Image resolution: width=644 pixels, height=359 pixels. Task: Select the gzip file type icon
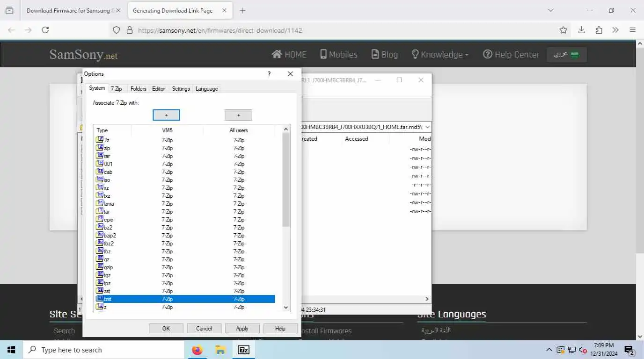click(99, 267)
